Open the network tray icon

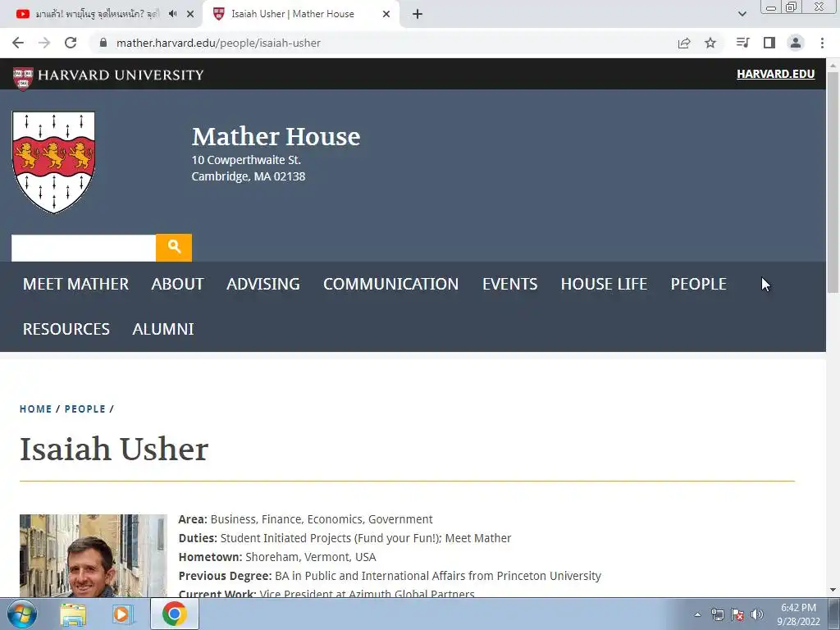click(x=717, y=615)
